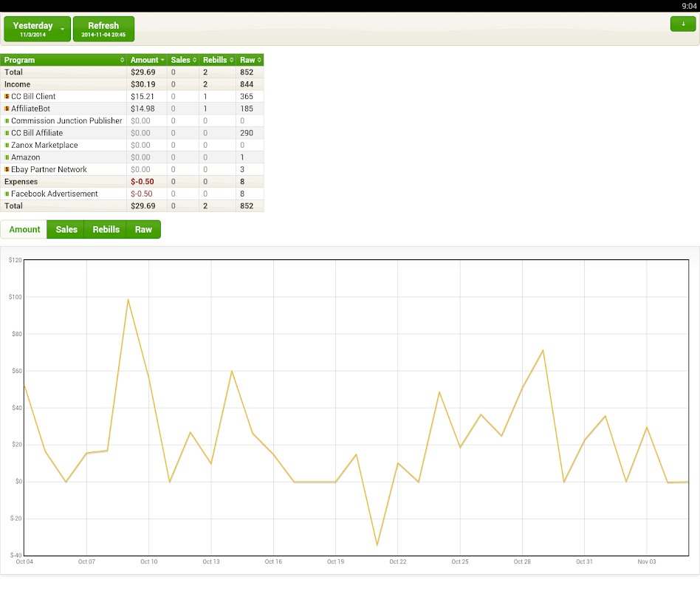The height and width of the screenshot is (591, 700).
Task: Select the Amount chart tab
Action: pyautogui.click(x=24, y=230)
